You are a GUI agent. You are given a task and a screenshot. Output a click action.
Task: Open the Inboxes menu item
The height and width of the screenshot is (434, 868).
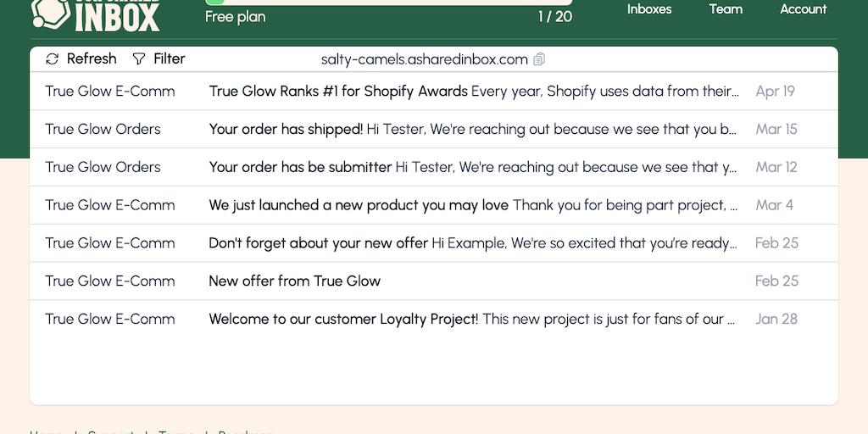click(649, 9)
